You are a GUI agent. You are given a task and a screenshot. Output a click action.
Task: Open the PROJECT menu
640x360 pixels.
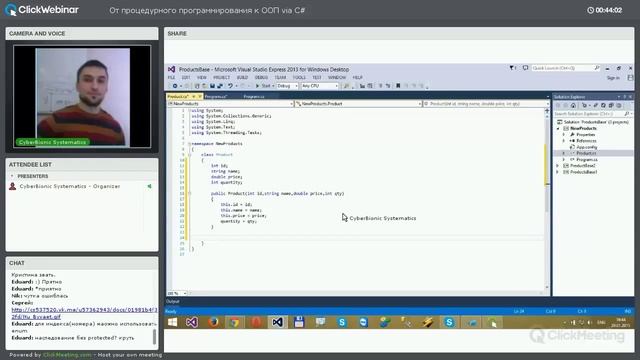tap(222, 78)
